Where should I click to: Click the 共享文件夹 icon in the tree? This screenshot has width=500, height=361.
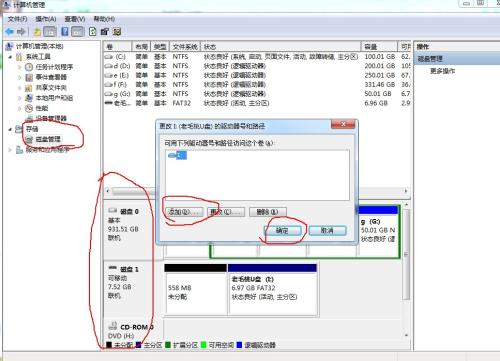[29, 88]
